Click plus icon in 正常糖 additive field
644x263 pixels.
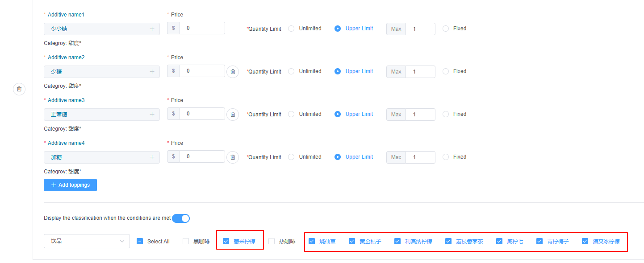pyautogui.click(x=152, y=115)
